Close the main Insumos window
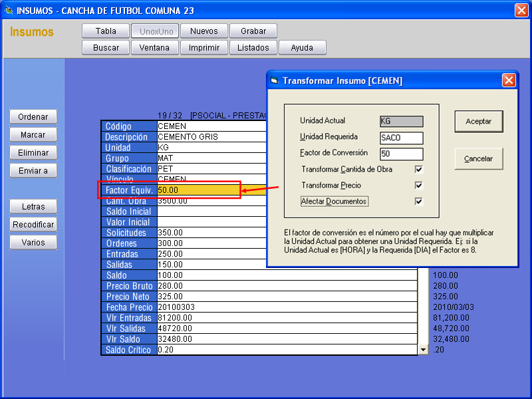The image size is (532, 399). click(521, 10)
